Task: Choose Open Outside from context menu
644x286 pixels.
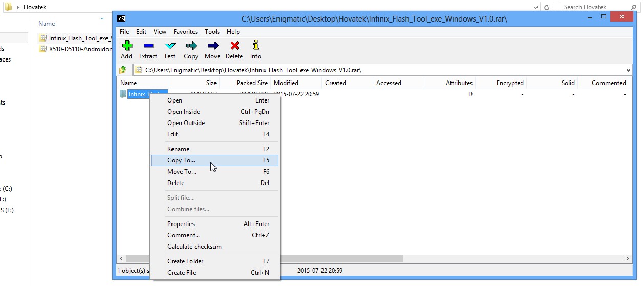Action: (x=214, y=123)
